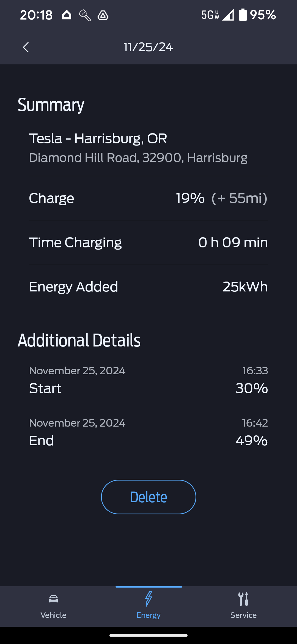Screen dimensions: 297x644
Task: Tap the Start 30% detail entry
Action: 148,380
